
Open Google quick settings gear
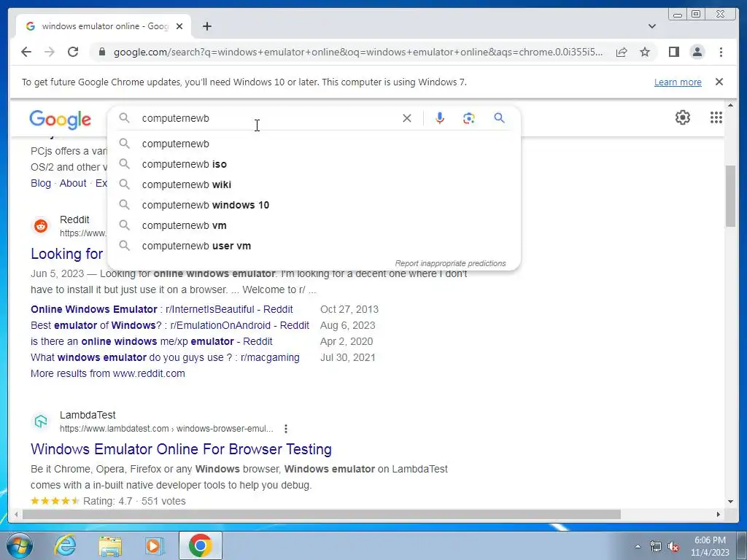[683, 117]
